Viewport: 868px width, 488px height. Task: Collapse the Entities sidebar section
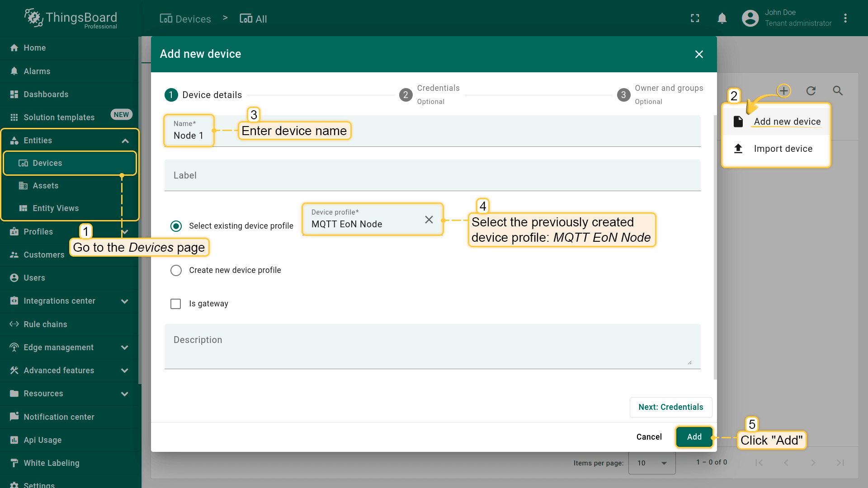pyautogui.click(x=125, y=141)
